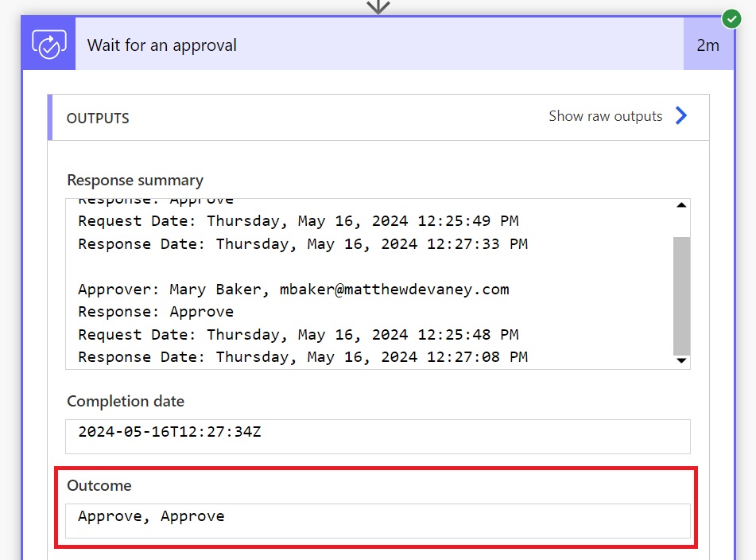756x560 pixels.
Task: Click the flow connector arrow above the action card
Action: tap(378, 6)
